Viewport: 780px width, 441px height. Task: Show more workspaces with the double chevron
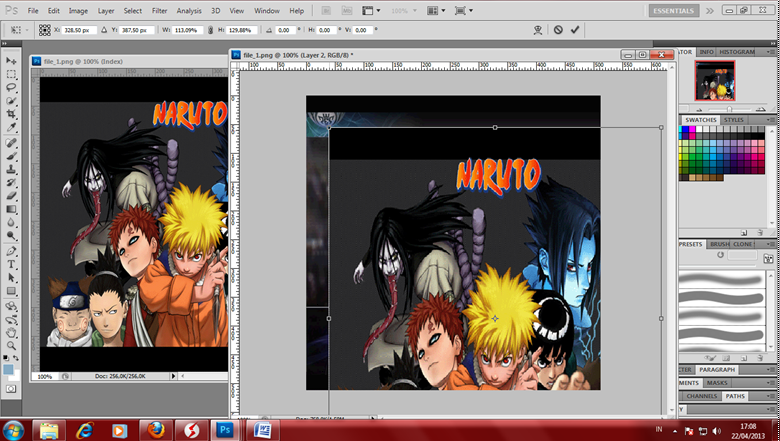[709, 10]
